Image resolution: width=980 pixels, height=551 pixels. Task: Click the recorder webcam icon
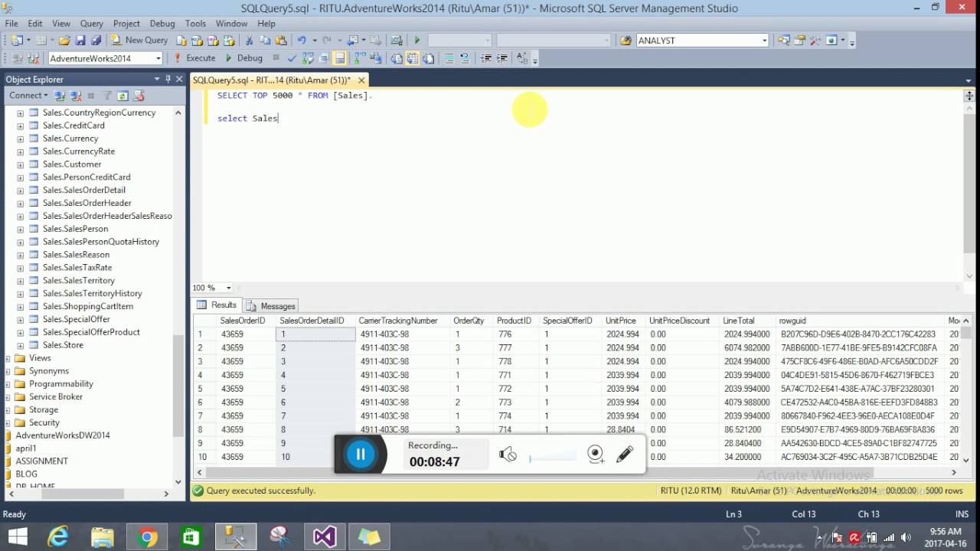click(596, 454)
